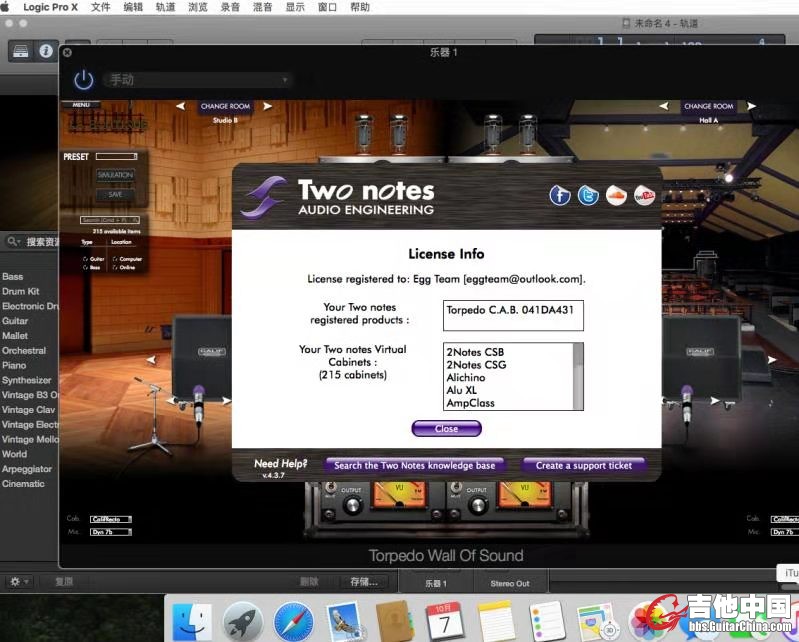This screenshot has height=642, width=799.
Task: Open the 文件 menu in menu bar
Action: pyautogui.click(x=101, y=7)
